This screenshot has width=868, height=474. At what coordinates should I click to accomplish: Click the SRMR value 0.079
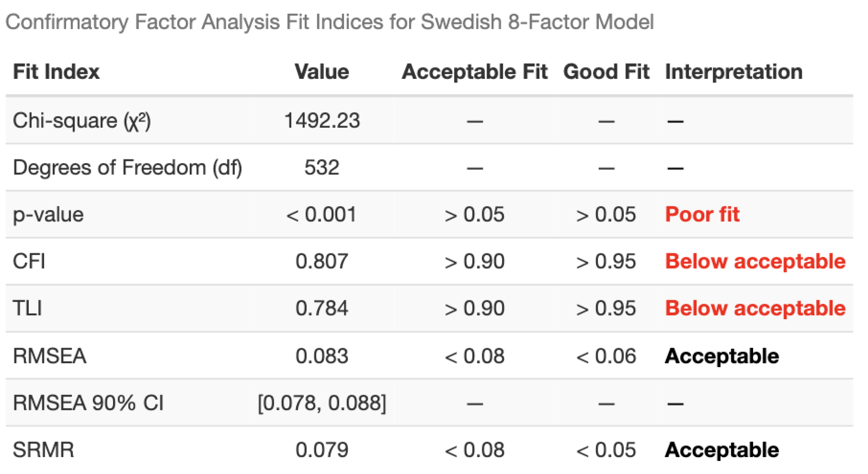pyautogui.click(x=322, y=450)
